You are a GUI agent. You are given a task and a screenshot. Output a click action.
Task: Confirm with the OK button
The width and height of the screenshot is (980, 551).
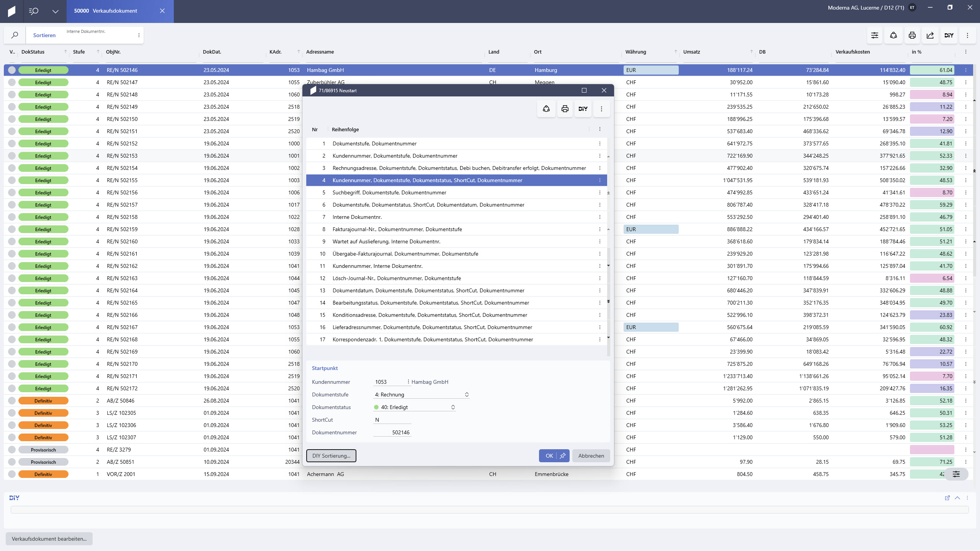[x=549, y=456]
